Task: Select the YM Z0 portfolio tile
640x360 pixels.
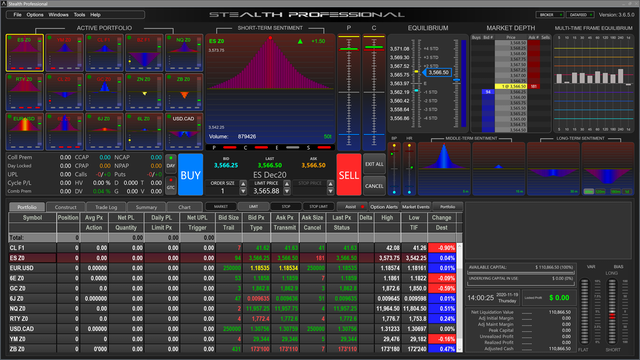Action: point(64,53)
